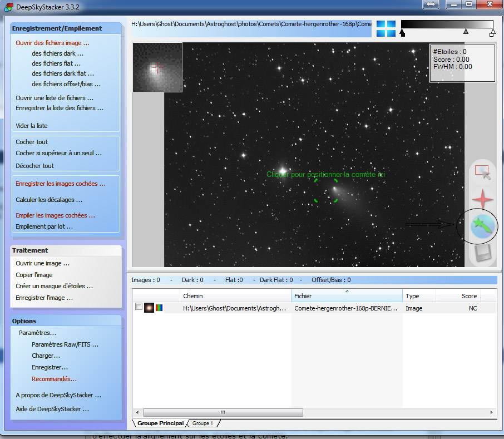This screenshot has height=439, width=504.
Task: Click the RGB color icon in file row
Action: point(159,308)
